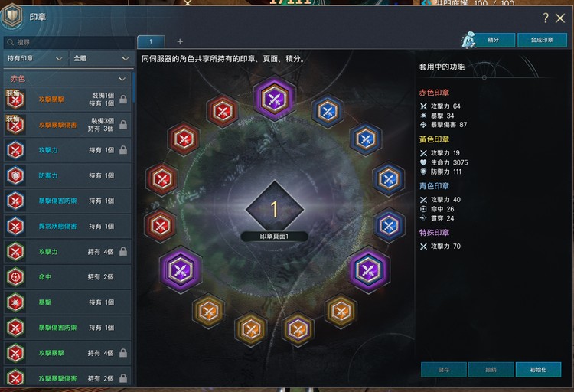Toggle lock on 攻擊暴擊傷害 equipped seal
Image resolution: width=574 pixels, height=392 pixels.
[123, 125]
